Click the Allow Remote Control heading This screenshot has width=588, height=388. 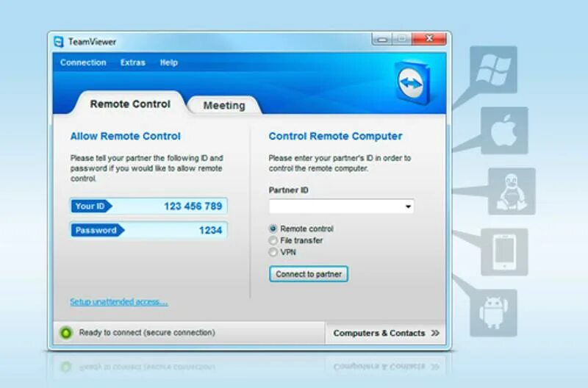tap(125, 136)
